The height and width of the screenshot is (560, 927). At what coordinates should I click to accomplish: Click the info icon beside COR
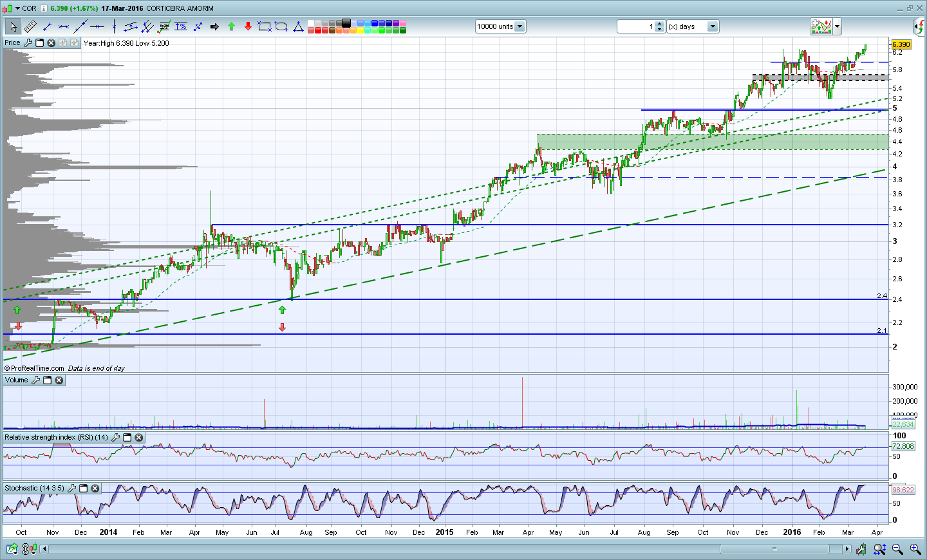[44, 8]
